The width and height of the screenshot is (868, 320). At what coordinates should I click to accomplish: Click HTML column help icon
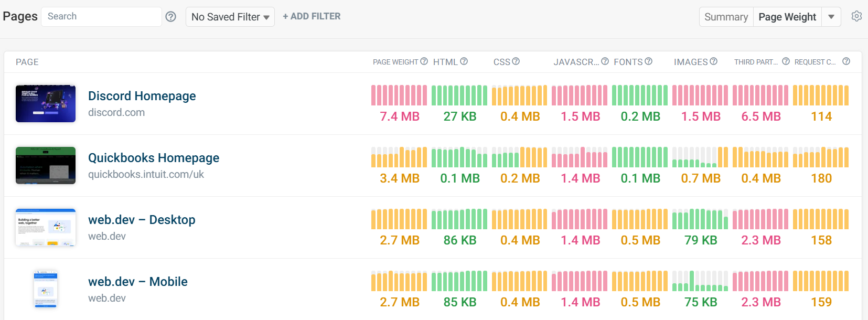[464, 61]
